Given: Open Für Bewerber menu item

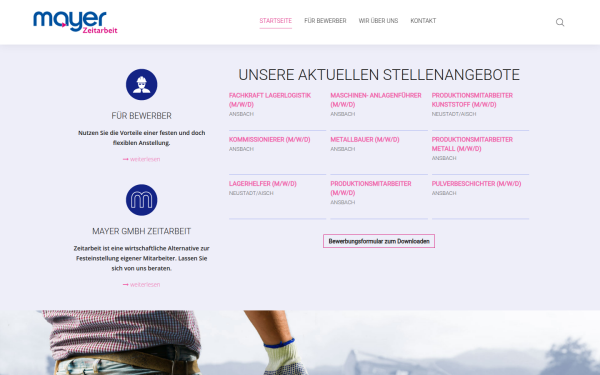Looking at the screenshot, I should 325,21.
